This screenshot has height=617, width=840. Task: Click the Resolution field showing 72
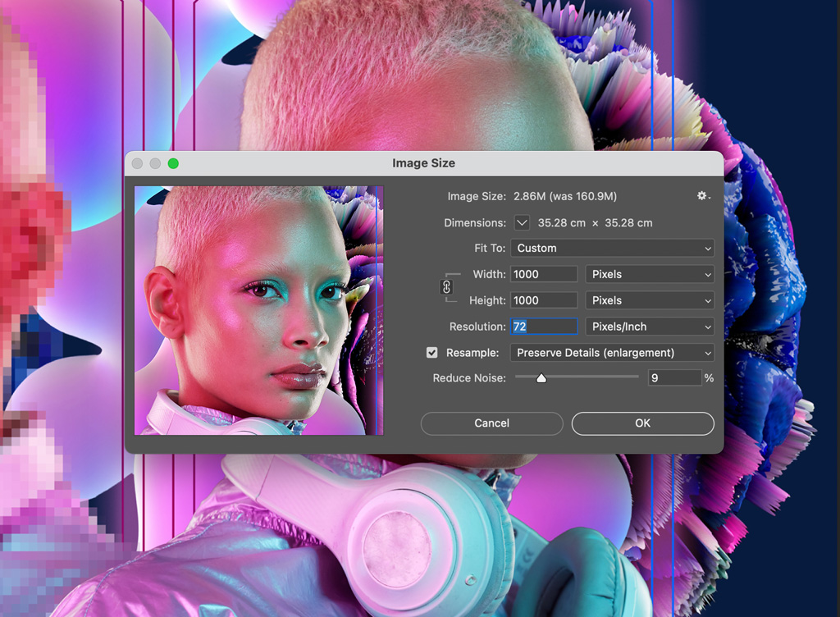(x=544, y=327)
